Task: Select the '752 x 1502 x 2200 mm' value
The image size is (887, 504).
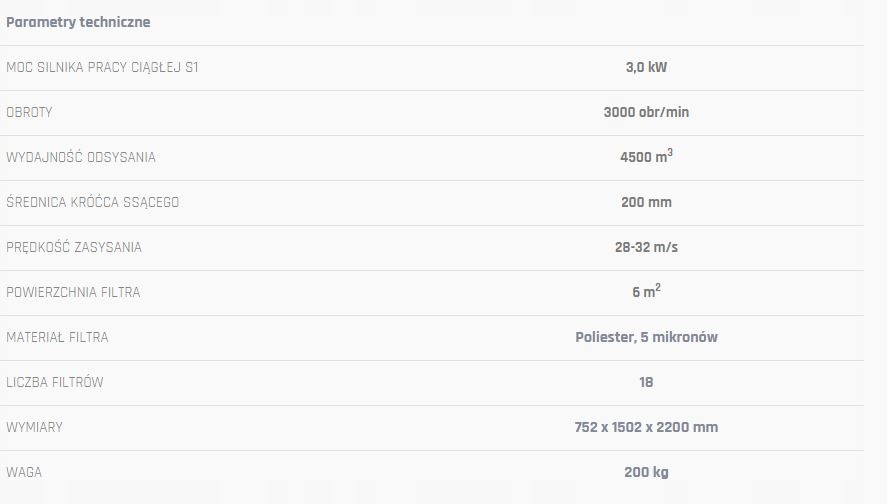Action: click(646, 427)
